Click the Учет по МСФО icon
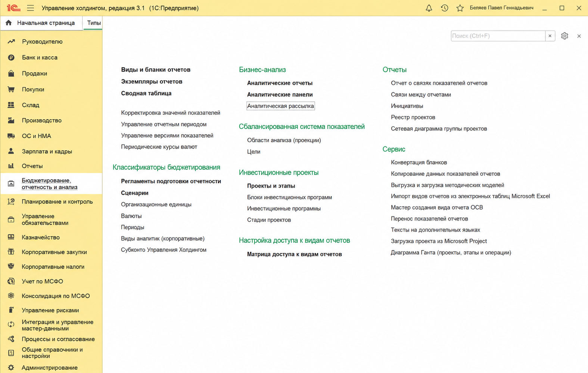Viewport: 588px width, 373px height. click(11, 281)
